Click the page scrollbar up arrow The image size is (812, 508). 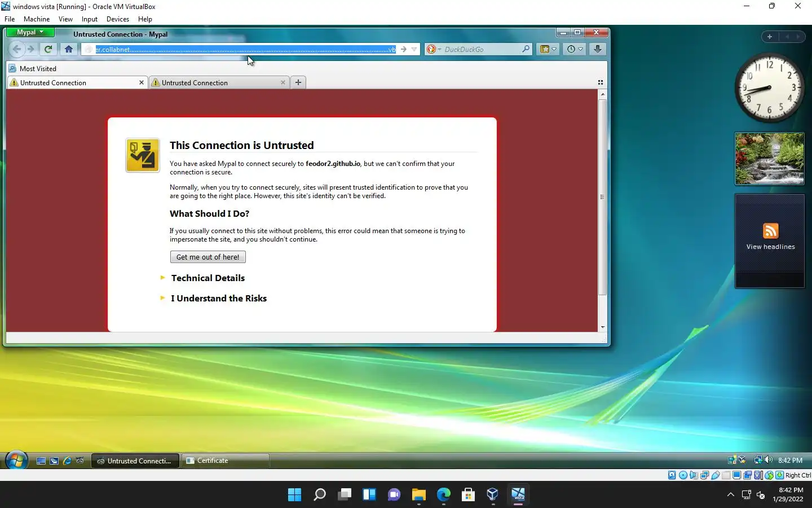[602, 94]
